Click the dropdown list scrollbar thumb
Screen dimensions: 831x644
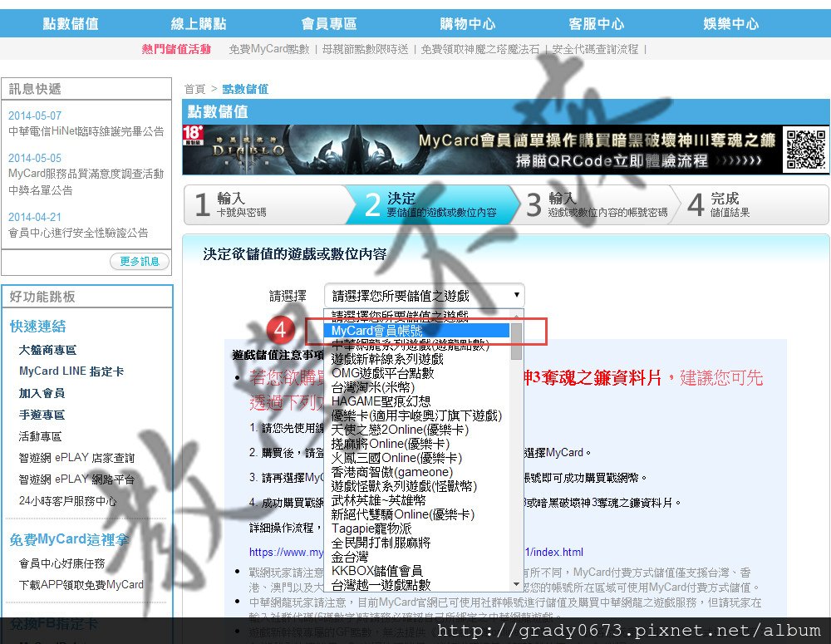516,341
